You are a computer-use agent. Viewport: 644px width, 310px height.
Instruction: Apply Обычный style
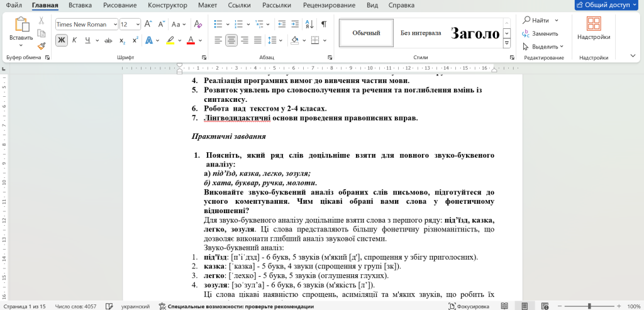[367, 33]
